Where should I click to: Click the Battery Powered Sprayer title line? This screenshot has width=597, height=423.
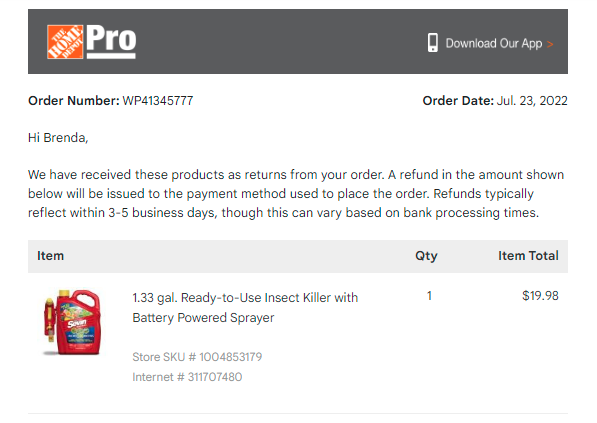[203, 318]
